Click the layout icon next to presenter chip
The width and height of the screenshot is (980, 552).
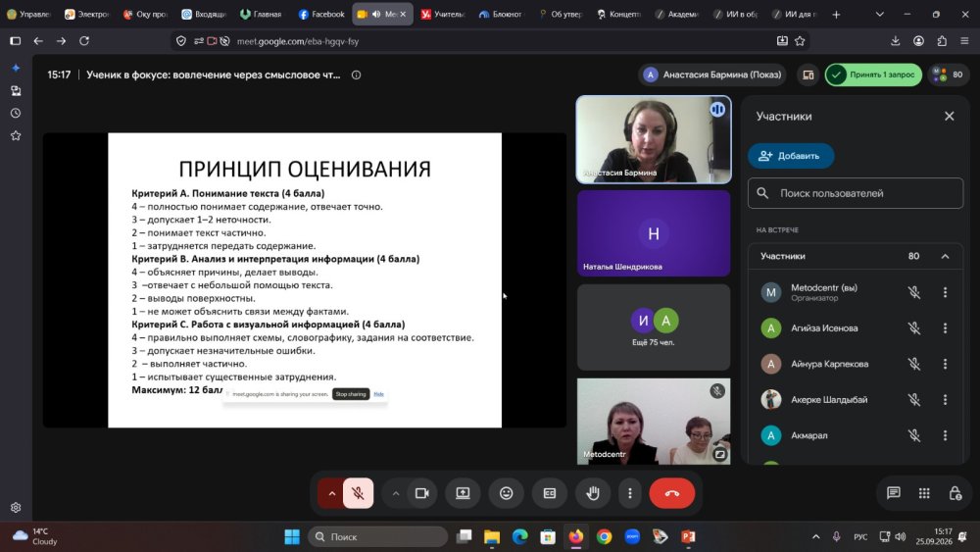click(808, 75)
